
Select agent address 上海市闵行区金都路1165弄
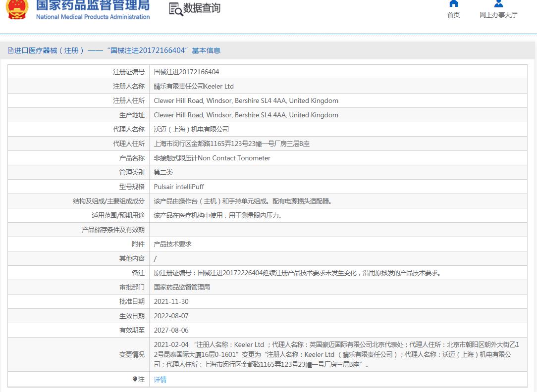coord(231,144)
